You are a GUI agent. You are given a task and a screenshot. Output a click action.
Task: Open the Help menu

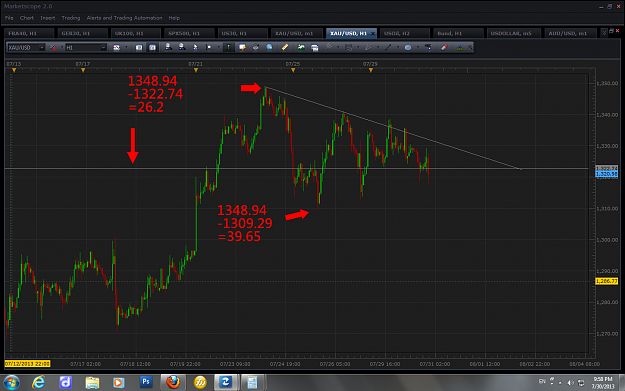(x=174, y=18)
